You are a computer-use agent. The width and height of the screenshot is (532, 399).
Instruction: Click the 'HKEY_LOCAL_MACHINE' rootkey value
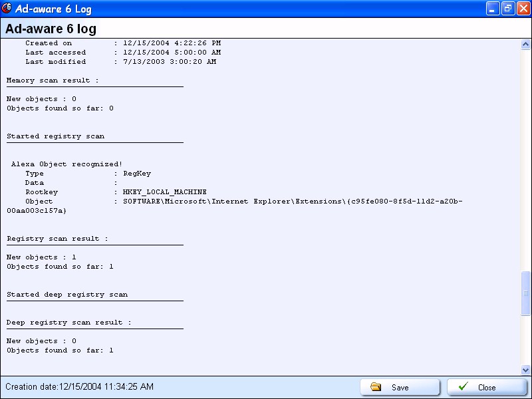165,192
